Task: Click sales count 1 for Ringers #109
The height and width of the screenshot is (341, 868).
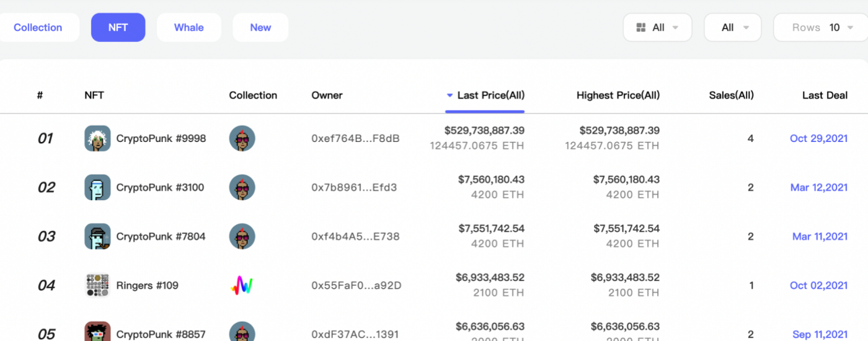Action: [751, 285]
